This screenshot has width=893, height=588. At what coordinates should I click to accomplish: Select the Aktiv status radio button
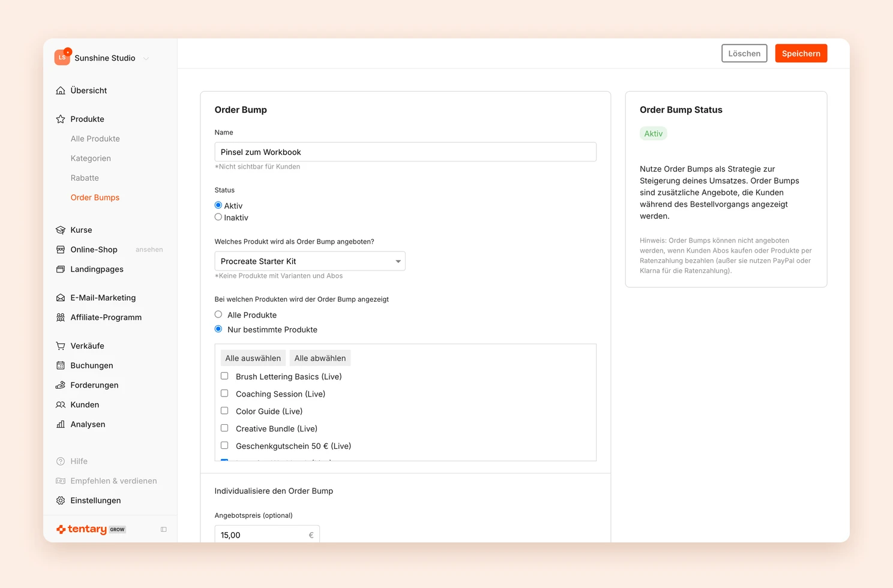click(x=218, y=205)
